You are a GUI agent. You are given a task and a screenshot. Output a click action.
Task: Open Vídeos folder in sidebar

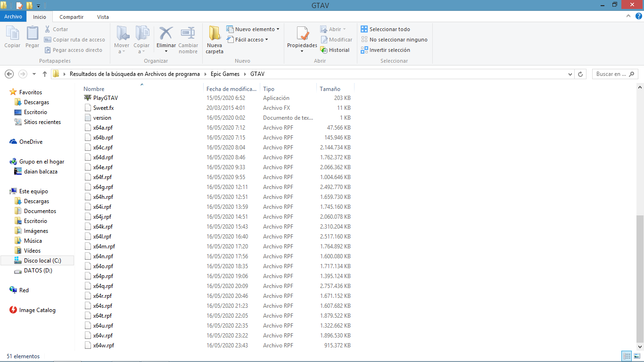[32, 251]
